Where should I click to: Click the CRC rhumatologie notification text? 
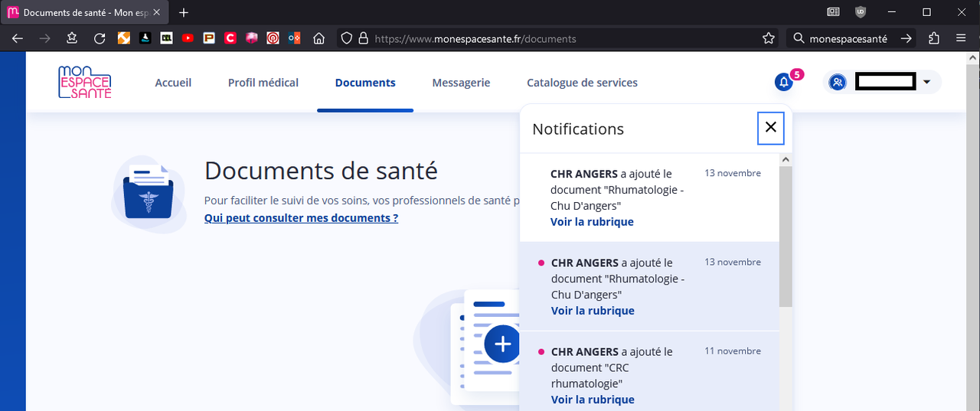tap(612, 367)
